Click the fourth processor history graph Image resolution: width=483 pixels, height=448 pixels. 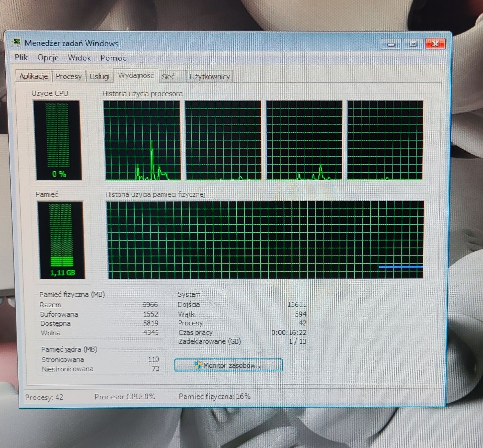coord(385,140)
